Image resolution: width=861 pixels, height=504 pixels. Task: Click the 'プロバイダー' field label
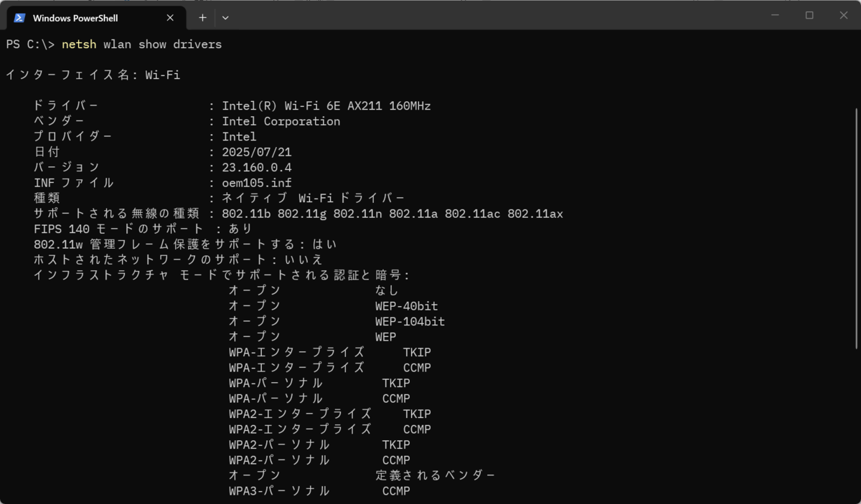coord(73,136)
